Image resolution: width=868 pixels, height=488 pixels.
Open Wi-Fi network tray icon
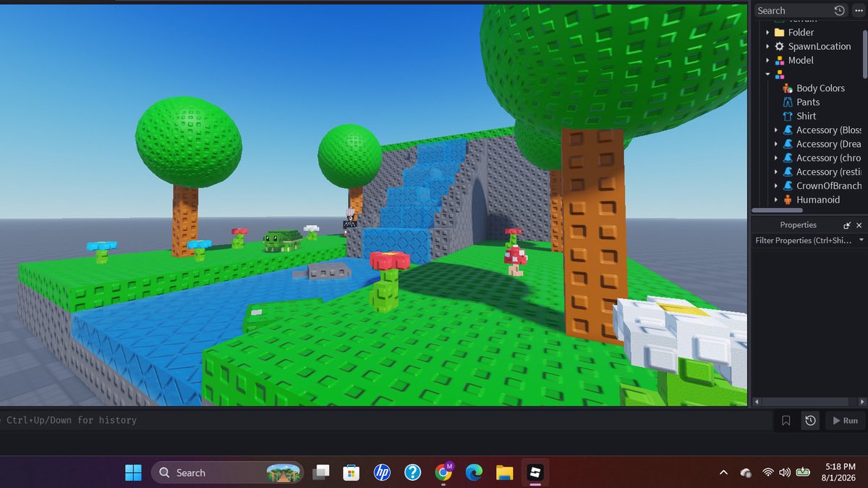(x=767, y=473)
